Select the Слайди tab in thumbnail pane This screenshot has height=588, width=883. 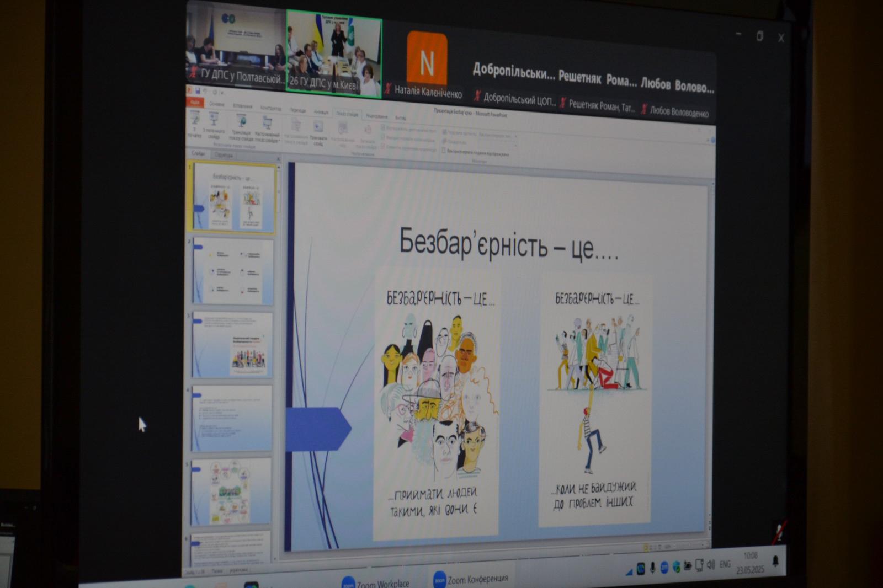[x=198, y=153]
